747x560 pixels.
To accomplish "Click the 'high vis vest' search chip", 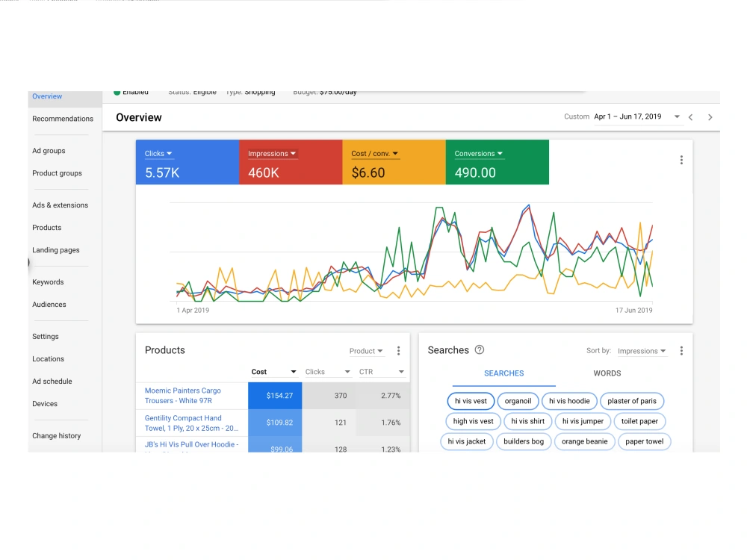I will click(x=473, y=421).
